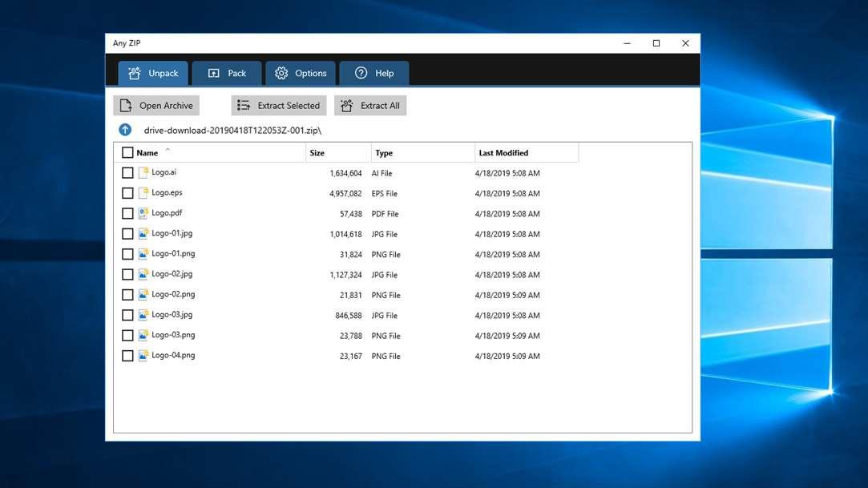Check the box for Logo.ai
Image resolution: width=868 pixels, height=488 pixels.
[x=127, y=172]
